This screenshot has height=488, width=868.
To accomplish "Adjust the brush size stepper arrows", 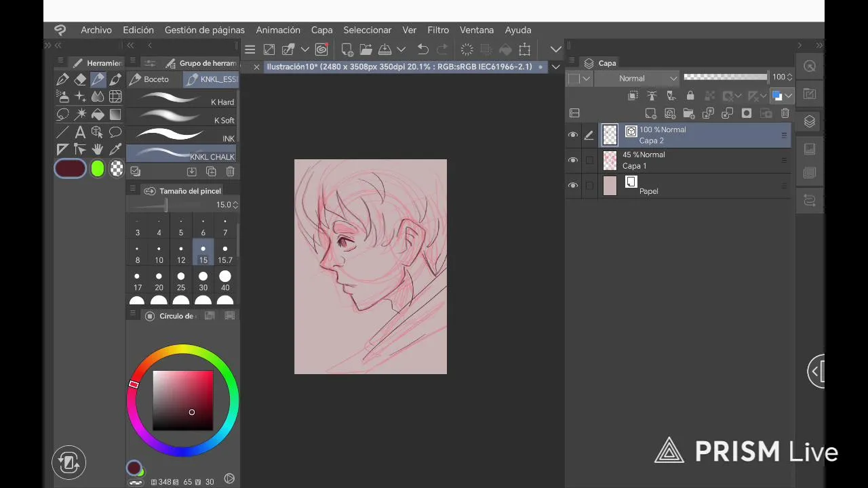I will [x=235, y=205].
